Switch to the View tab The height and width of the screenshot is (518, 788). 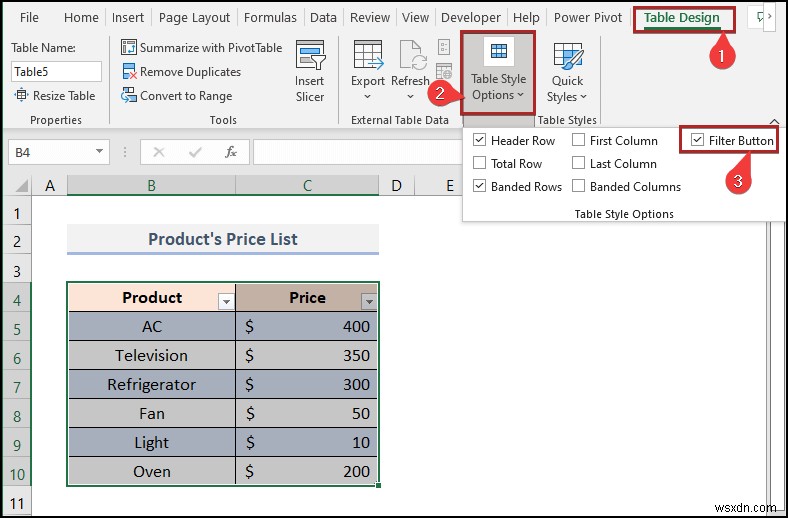click(416, 18)
